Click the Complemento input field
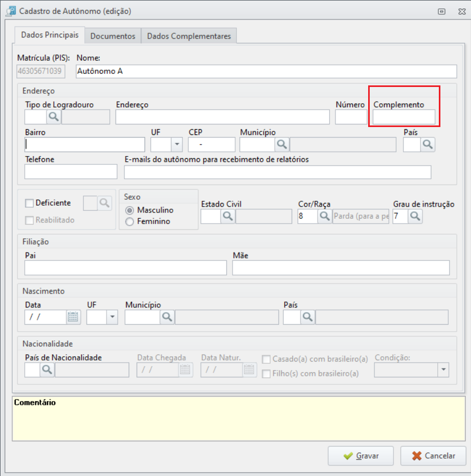 (404, 117)
